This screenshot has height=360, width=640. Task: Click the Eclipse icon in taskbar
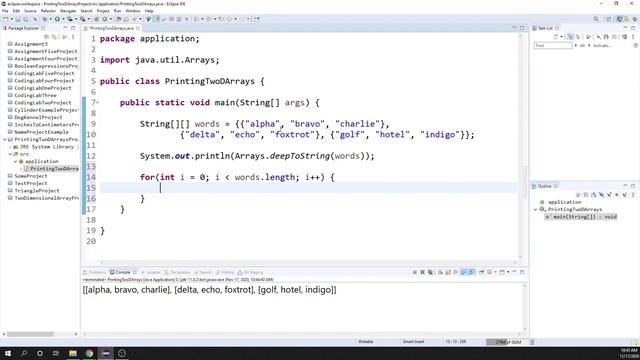tap(105, 353)
